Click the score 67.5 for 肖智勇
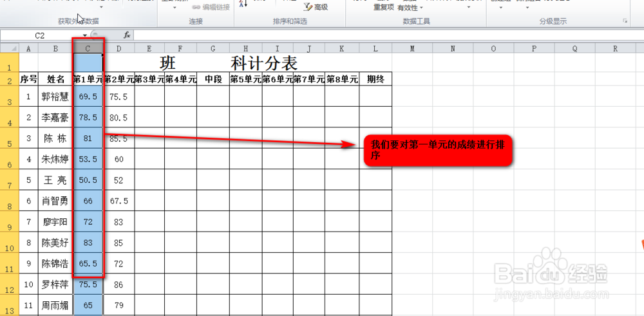This screenshot has width=644, height=316. 118,201
